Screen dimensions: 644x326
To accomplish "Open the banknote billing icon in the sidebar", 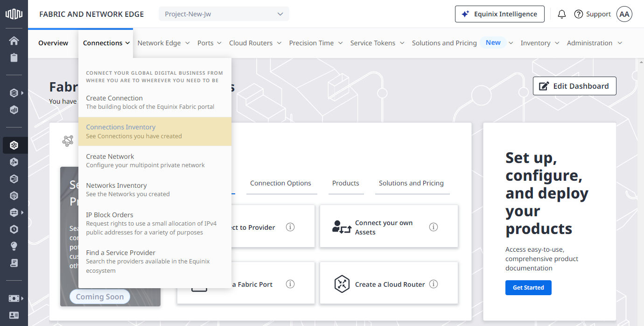I will pos(14,298).
